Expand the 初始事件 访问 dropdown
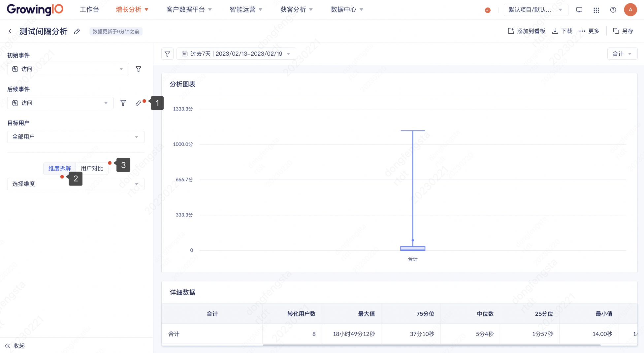The width and height of the screenshot is (644, 353). pos(68,69)
